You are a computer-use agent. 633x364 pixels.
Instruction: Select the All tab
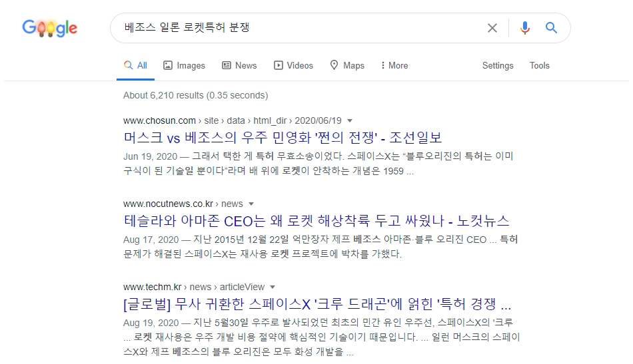click(x=136, y=65)
